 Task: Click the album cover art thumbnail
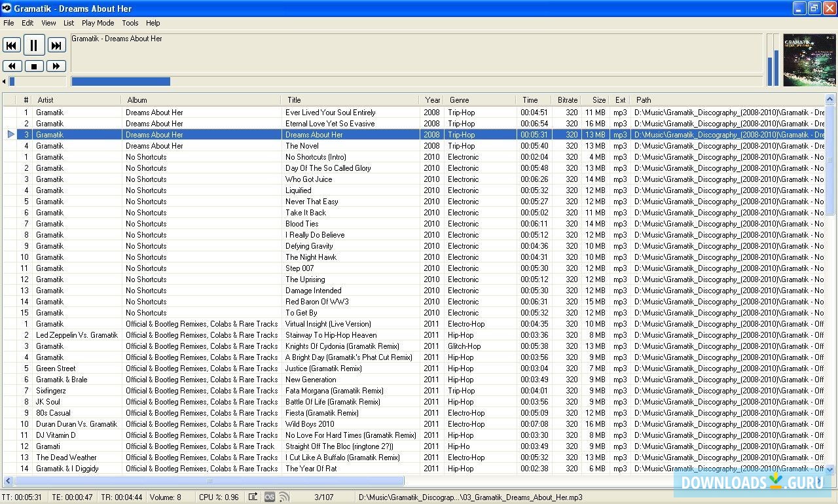[809, 60]
